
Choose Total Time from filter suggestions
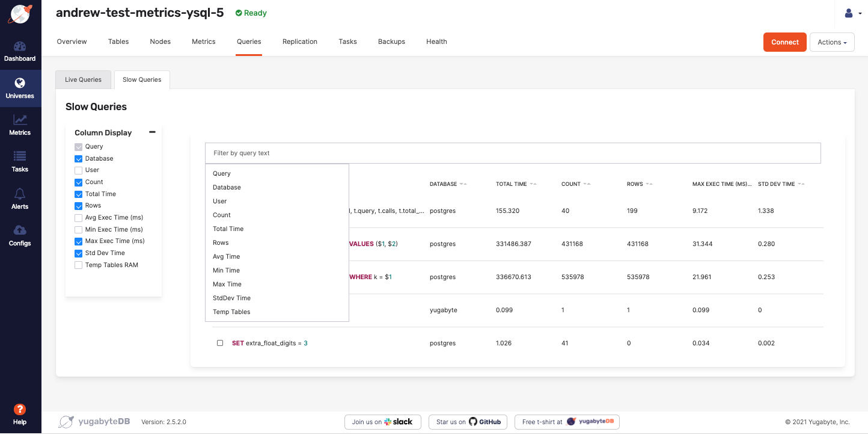click(277, 229)
